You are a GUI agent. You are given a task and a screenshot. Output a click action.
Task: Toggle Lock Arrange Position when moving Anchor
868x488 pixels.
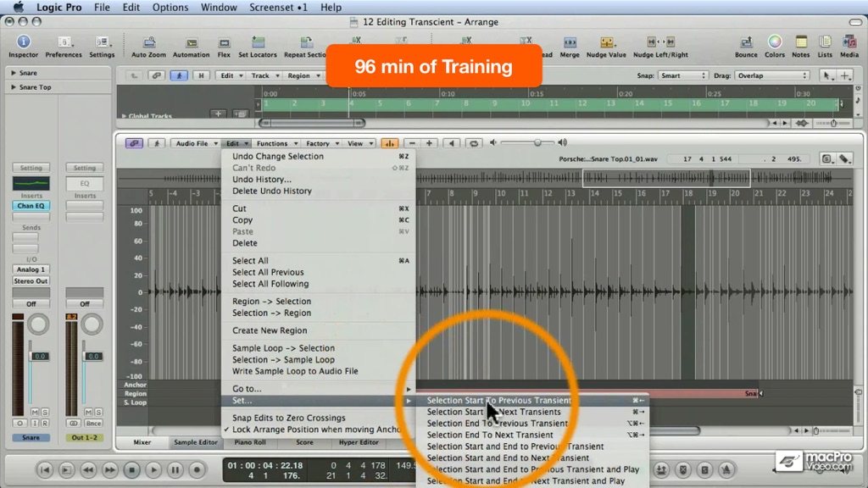tap(316, 430)
